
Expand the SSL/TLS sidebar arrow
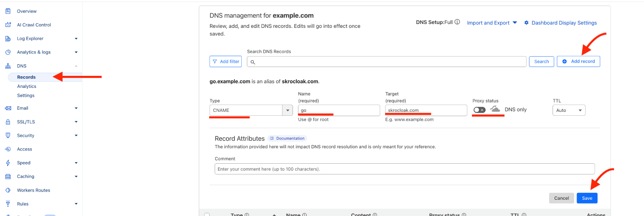point(76,122)
